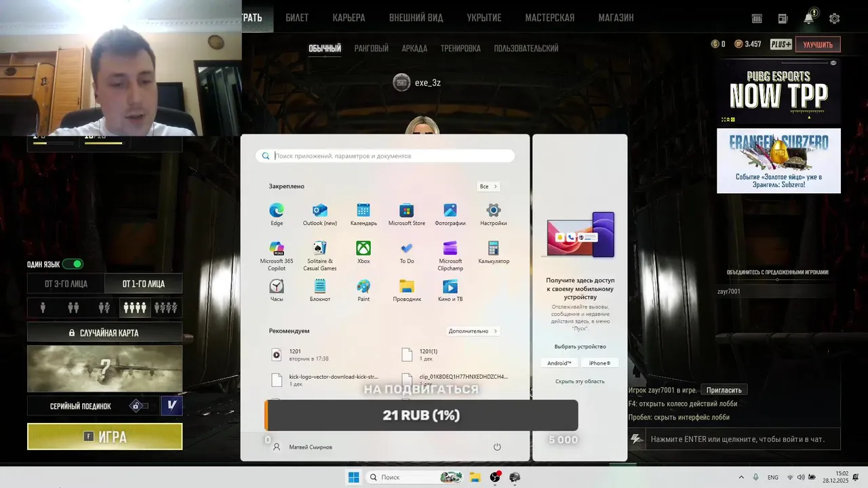The height and width of the screenshot is (488, 868).
Task: Open Microsoft 365 Copilot app
Action: tap(277, 256)
